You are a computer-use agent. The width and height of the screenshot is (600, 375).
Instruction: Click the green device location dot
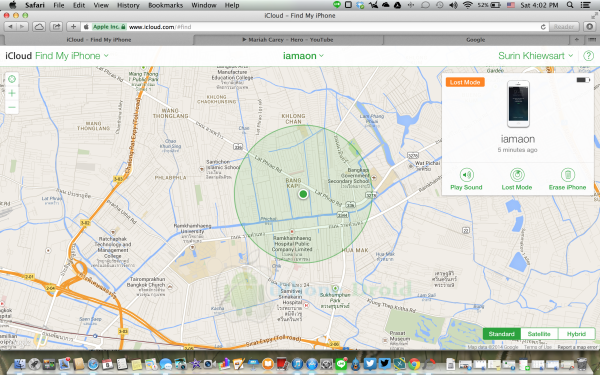click(303, 194)
